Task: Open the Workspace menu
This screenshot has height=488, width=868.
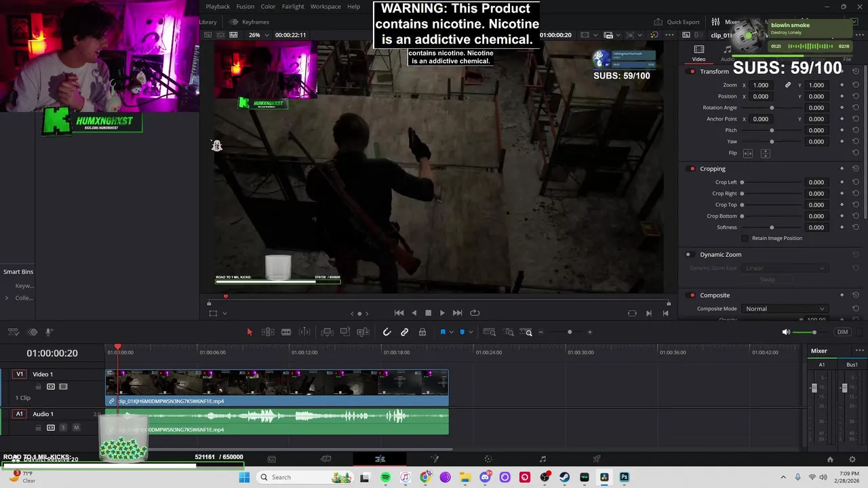Action: 325,6
